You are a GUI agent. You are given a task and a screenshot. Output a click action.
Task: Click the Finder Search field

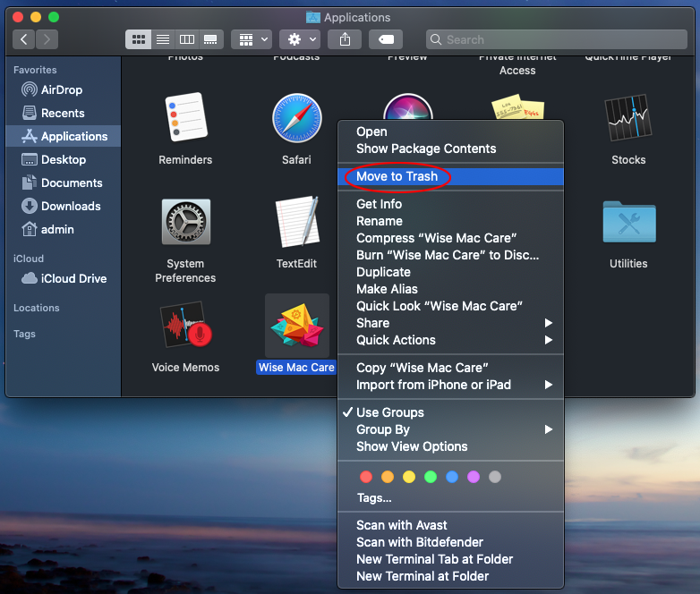pos(556,39)
